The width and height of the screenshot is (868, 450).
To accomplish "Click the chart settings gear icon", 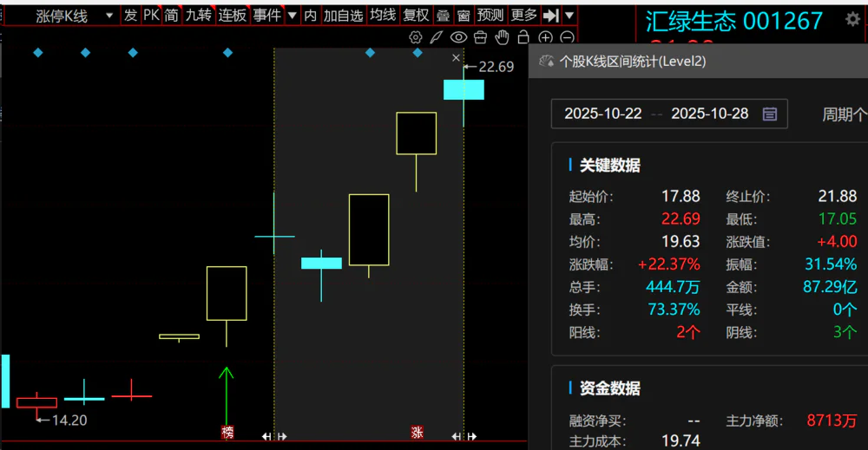I will 415,37.
